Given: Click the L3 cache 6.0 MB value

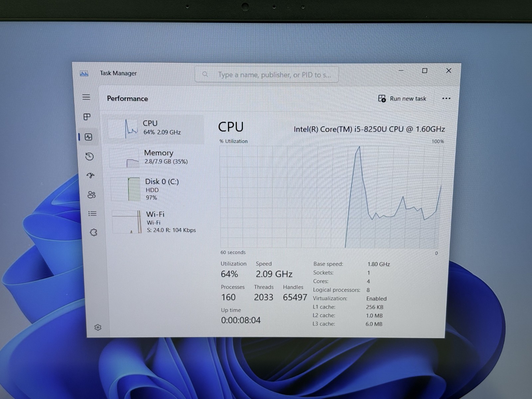Looking at the screenshot, I should pyautogui.click(x=374, y=324).
